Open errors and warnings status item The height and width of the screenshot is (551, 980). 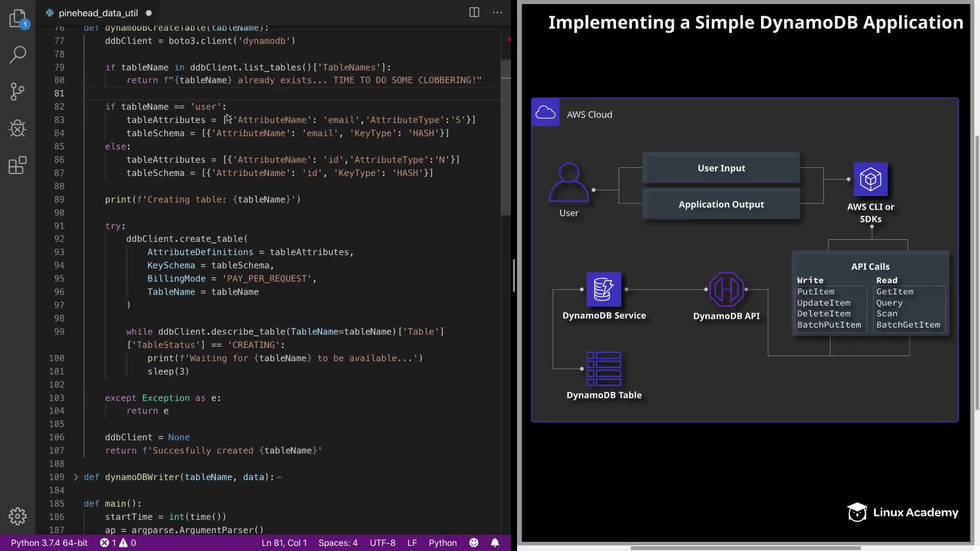coord(118,543)
